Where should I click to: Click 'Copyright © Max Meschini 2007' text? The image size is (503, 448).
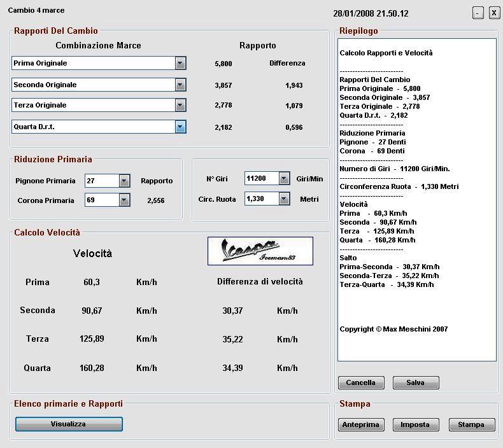point(393,330)
